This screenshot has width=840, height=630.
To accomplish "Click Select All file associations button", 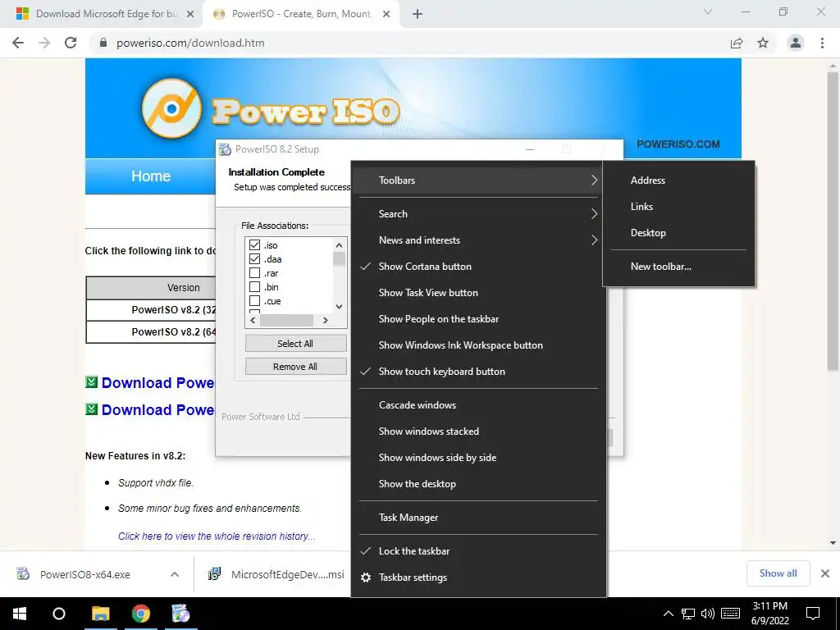I will tap(295, 344).
